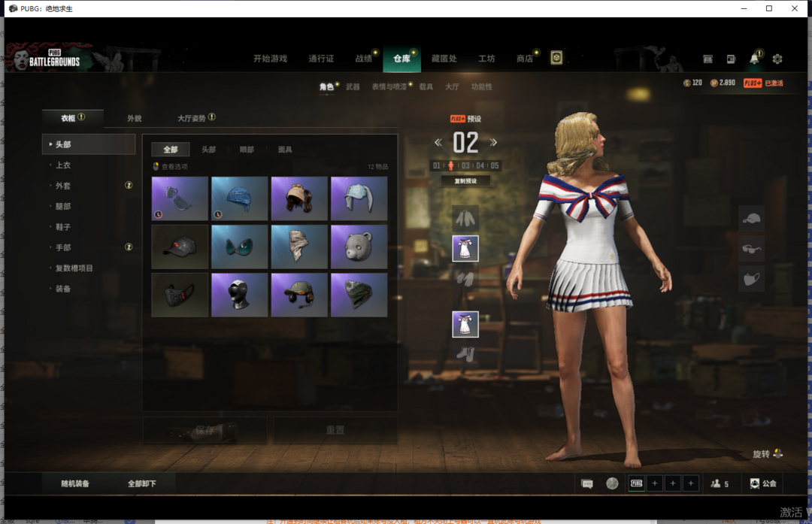Click the empty glasses slot beside character

[x=751, y=249]
